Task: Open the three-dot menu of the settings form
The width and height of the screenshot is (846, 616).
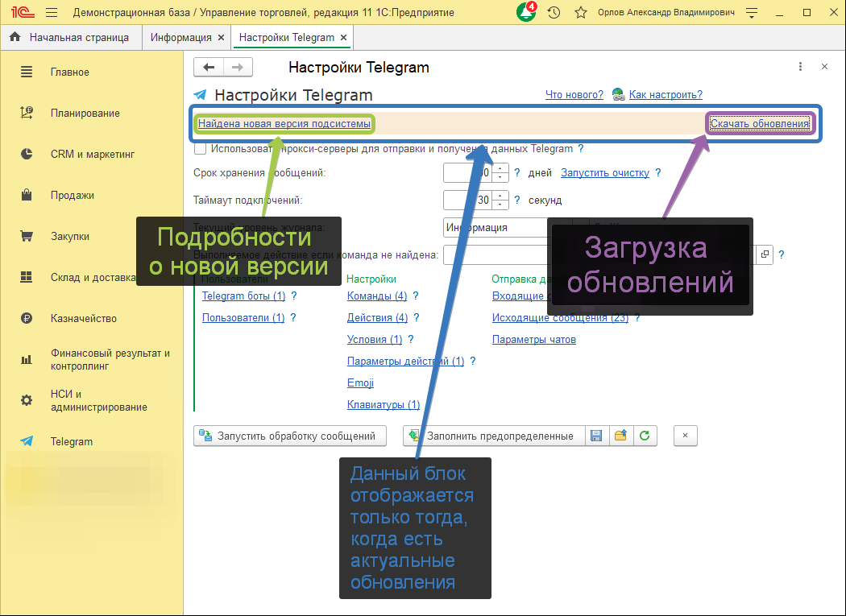Action: coord(799,67)
